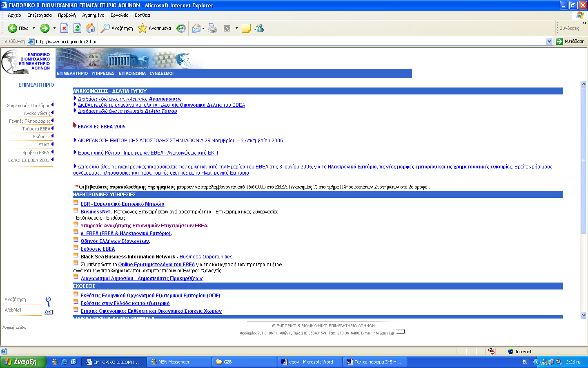Click the Mail envelope toolbar icon
Screen dimensions: 588x368
tap(196, 28)
